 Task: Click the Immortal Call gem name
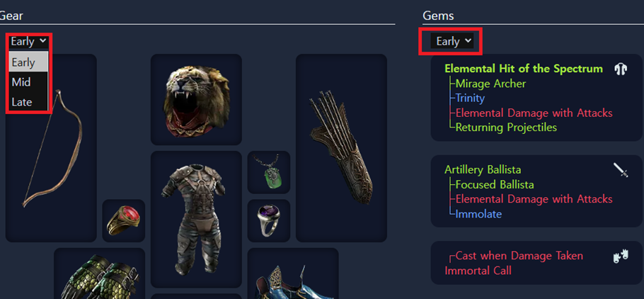coord(478,271)
